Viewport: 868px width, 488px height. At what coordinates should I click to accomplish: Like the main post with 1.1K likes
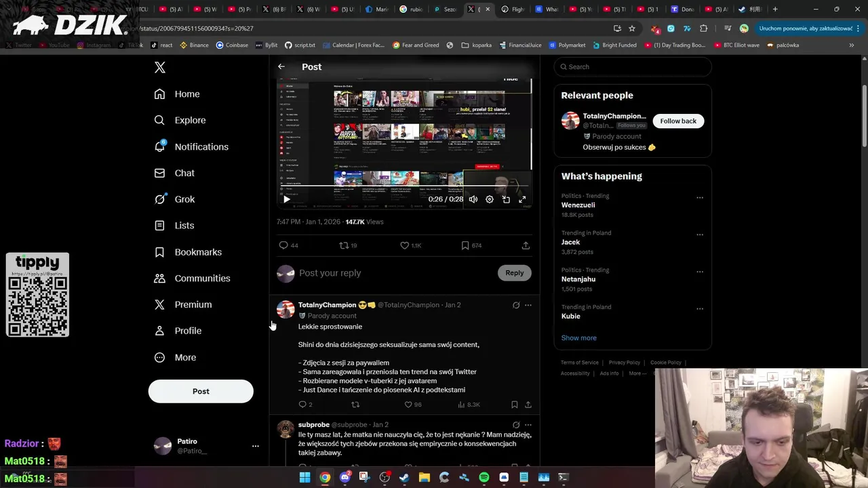(410, 245)
